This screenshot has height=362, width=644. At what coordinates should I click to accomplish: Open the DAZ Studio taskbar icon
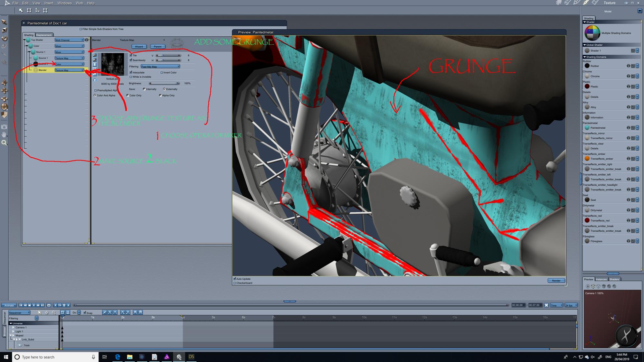pyautogui.click(x=191, y=357)
